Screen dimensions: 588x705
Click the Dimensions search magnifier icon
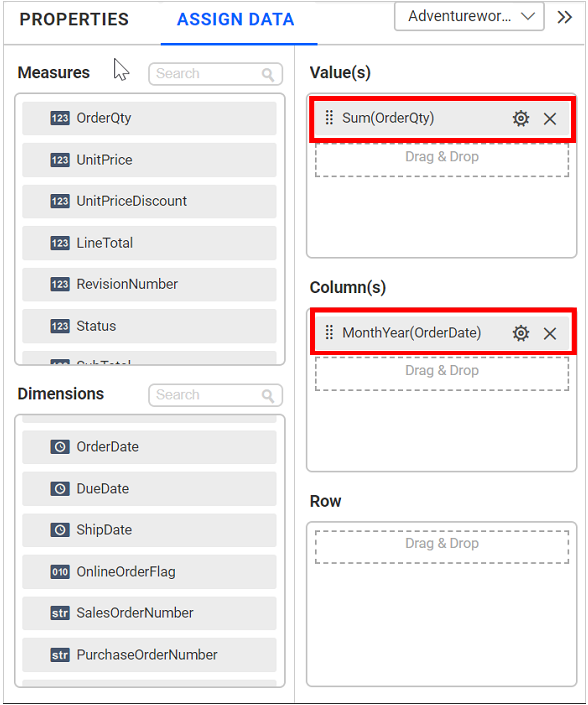click(x=268, y=396)
